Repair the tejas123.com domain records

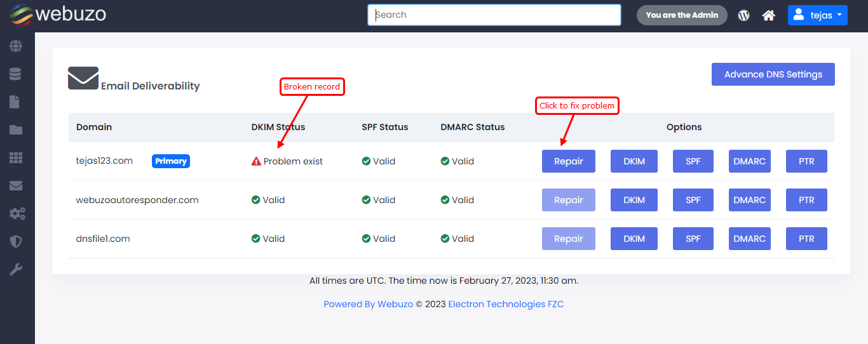(x=568, y=161)
